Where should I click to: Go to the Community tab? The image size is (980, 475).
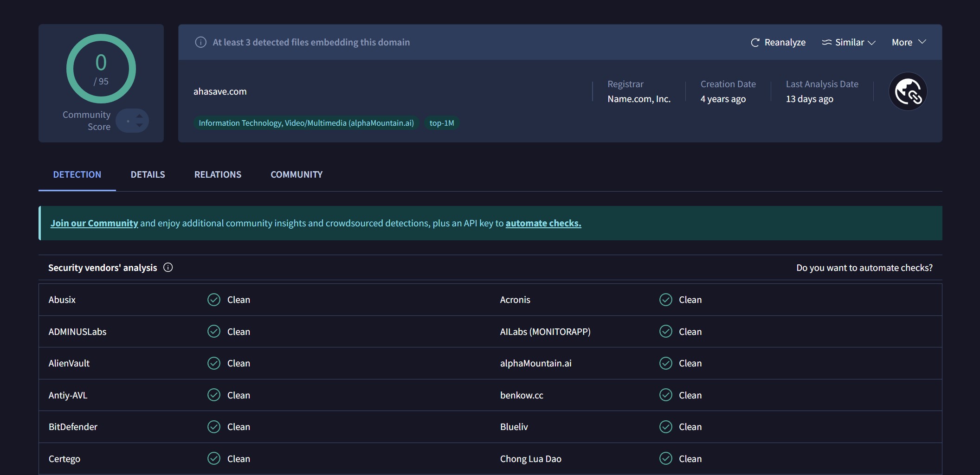(297, 175)
